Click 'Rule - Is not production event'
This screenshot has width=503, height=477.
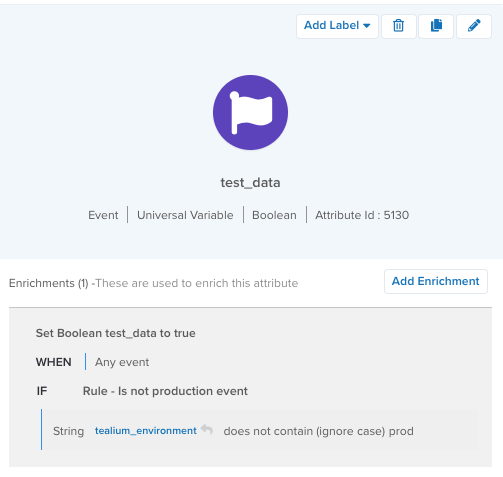[x=165, y=391]
